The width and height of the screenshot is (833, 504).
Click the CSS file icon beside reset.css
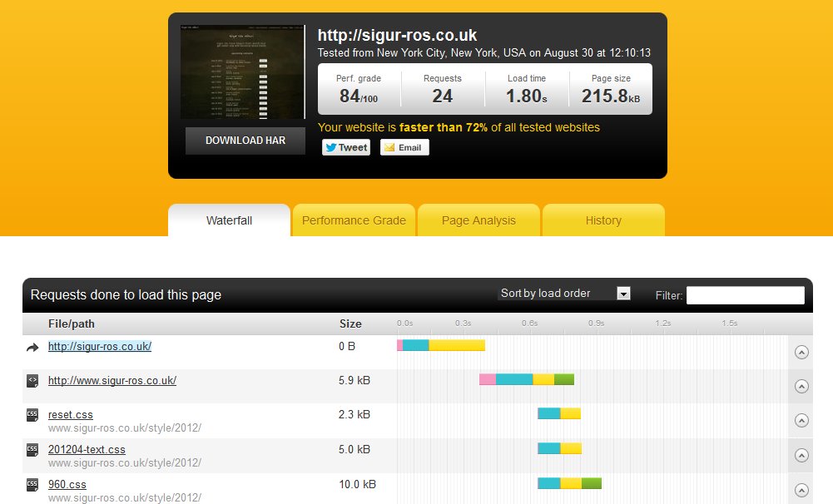32,415
